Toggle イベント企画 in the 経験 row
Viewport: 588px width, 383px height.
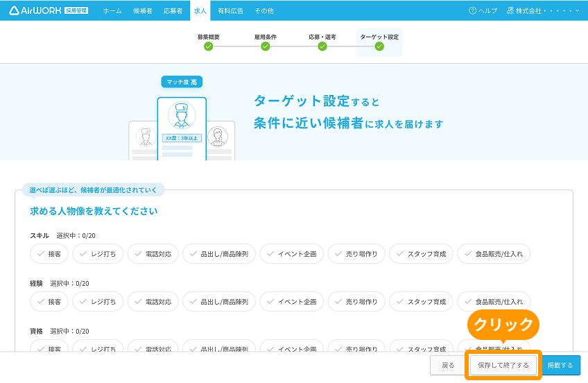point(292,302)
